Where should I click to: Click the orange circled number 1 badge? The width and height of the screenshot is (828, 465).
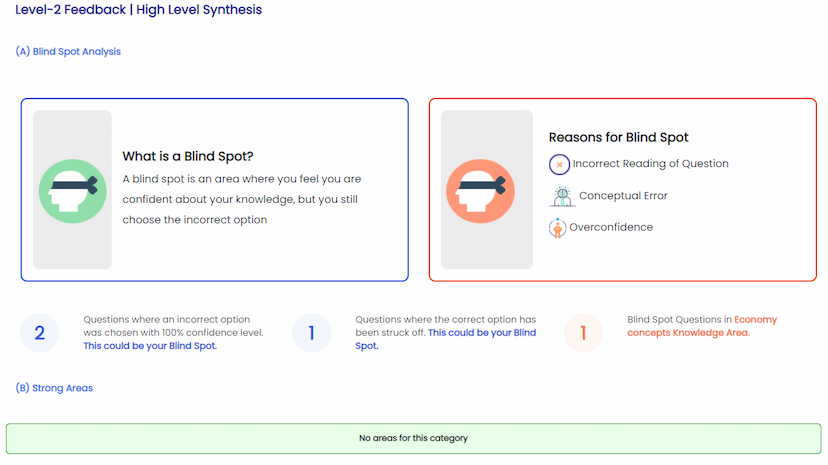[584, 333]
